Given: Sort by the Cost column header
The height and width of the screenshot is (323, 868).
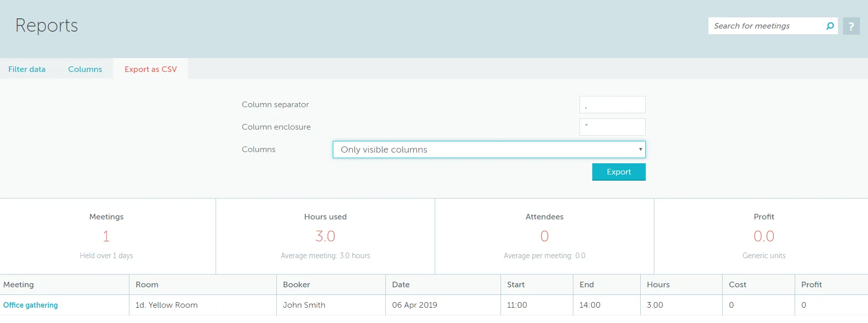Looking at the screenshot, I should (x=738, y=285).
